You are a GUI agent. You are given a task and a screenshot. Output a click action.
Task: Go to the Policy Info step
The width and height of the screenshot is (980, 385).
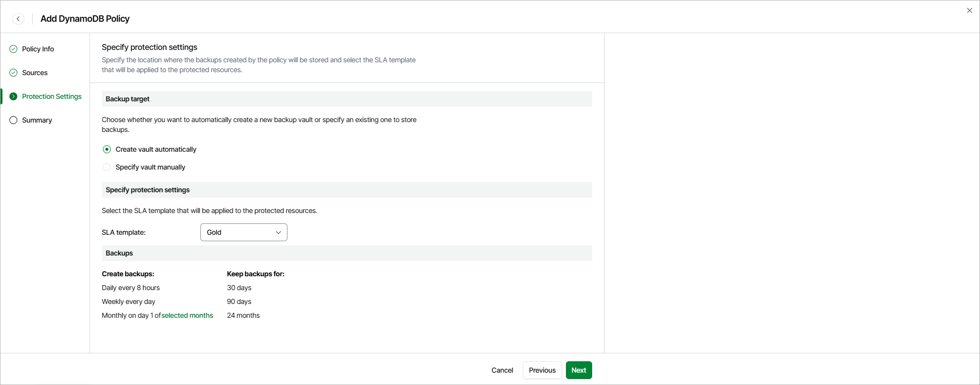(x=38, y=49)
